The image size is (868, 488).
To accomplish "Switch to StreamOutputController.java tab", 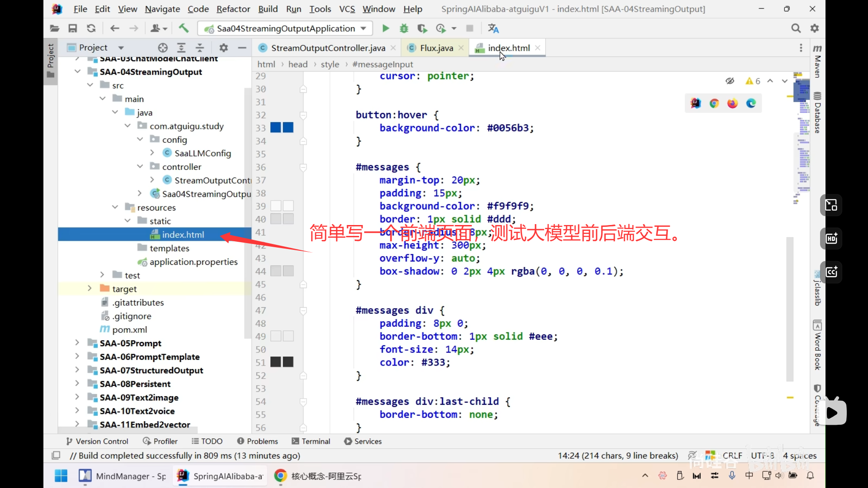I will [328, 48].
